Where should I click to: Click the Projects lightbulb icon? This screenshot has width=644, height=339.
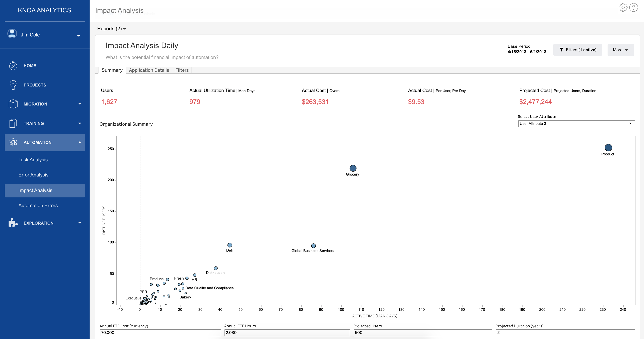point(13,85)
